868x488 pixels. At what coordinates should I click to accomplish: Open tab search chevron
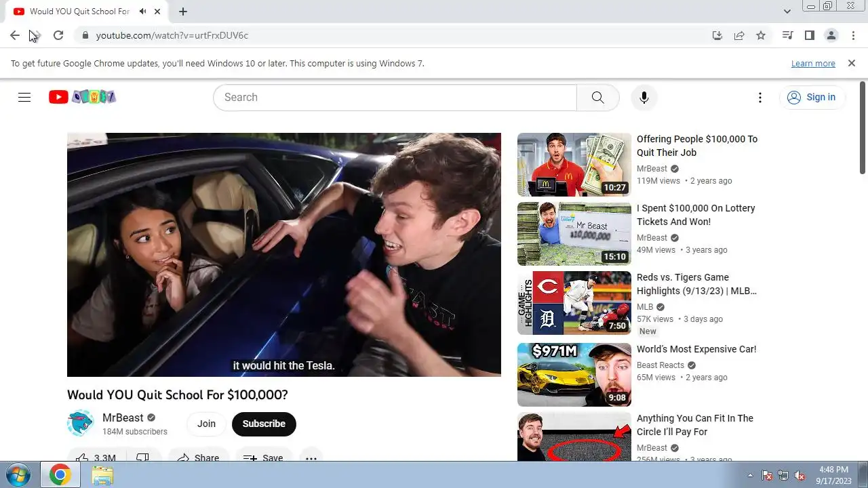[787, 12]
